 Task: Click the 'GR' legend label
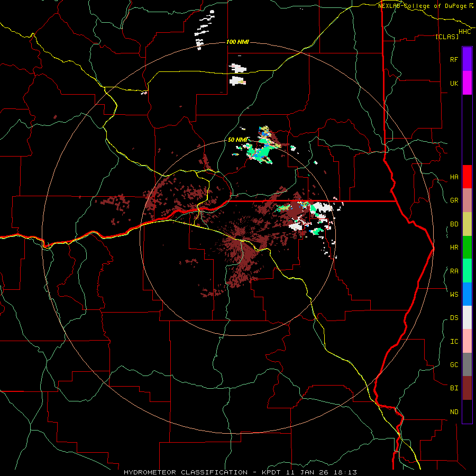point(454,200)
